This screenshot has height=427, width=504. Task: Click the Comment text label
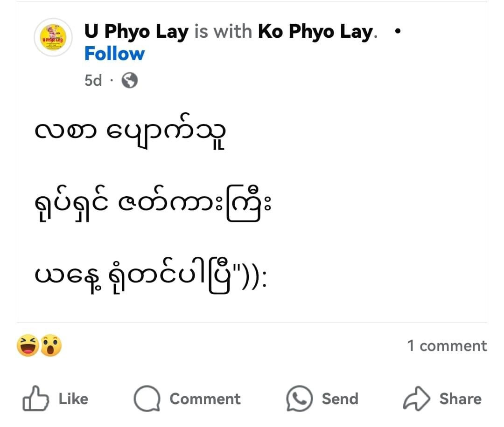(x=205, y=399)
